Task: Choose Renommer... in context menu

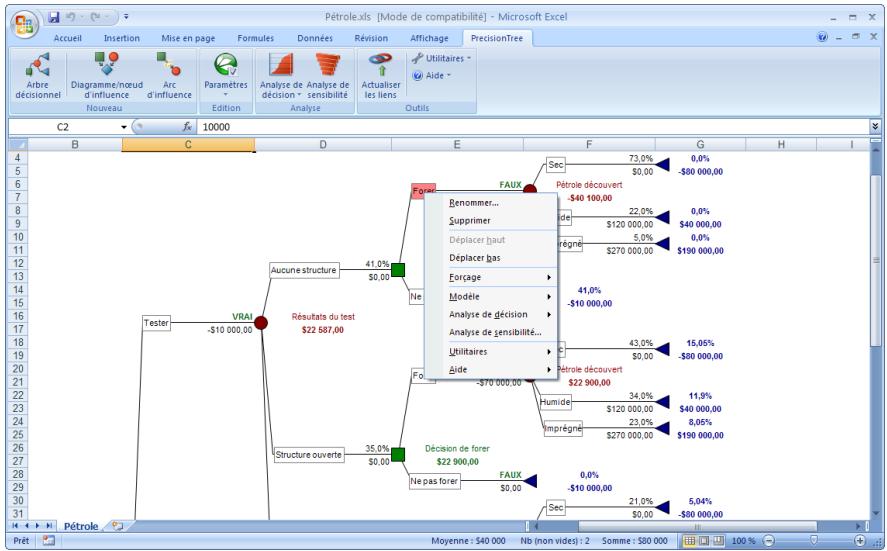Action: point(491,203)
